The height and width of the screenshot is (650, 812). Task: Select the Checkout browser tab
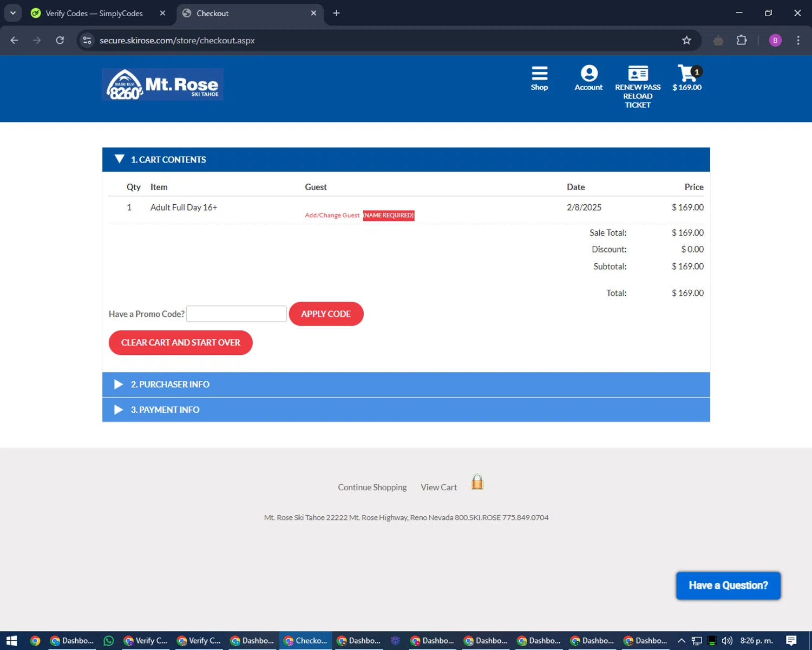click(x=249, y=14)
